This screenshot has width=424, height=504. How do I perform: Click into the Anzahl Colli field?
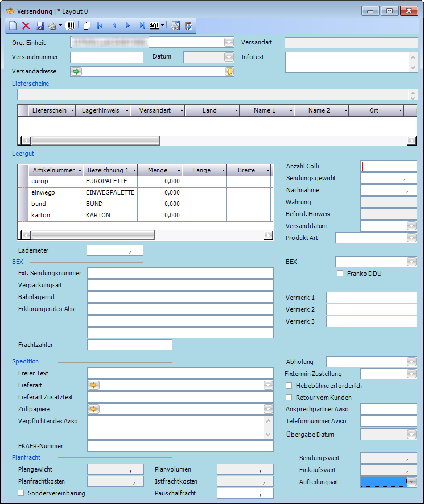tap(389, 166)
